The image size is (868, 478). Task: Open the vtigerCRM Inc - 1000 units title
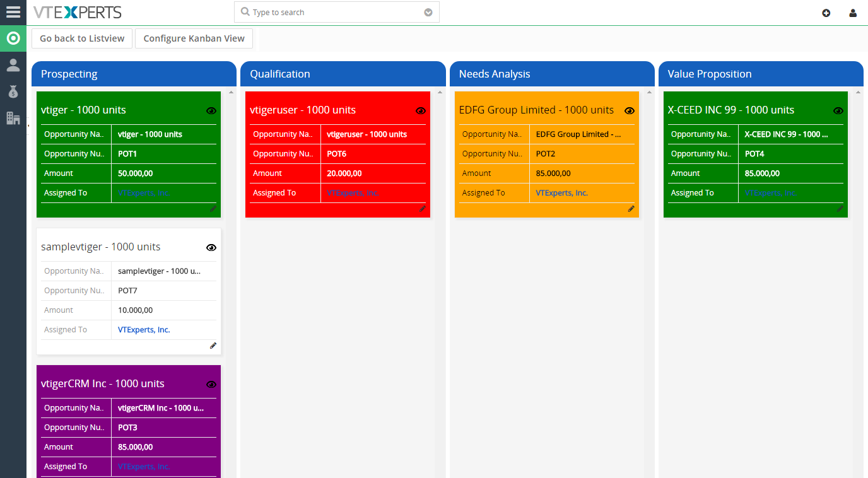coord(103,383)
